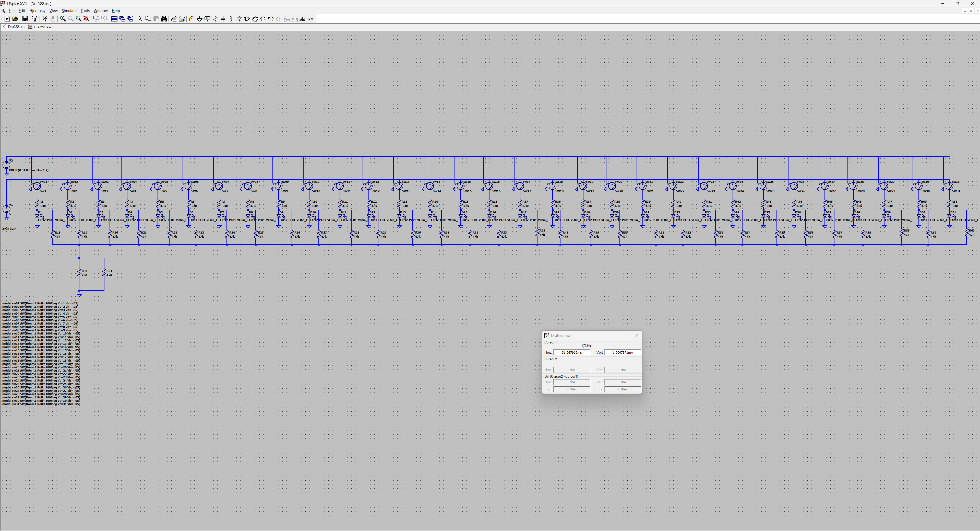Viewport: 980px width, 531px height.
Task: Place a Ground symbol
Action: coord(199,19)
